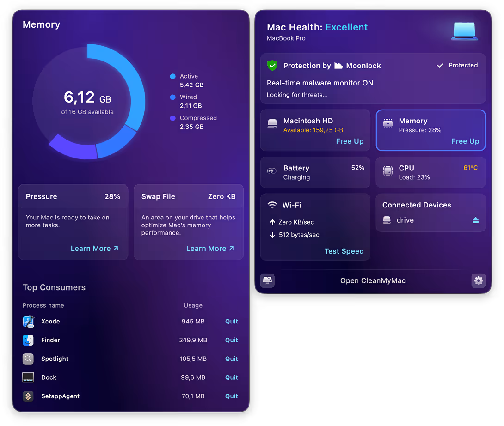The width and height of the screenshot is (504, 426).
Task: Select the Battery card
Action: [x=315, y=172]
